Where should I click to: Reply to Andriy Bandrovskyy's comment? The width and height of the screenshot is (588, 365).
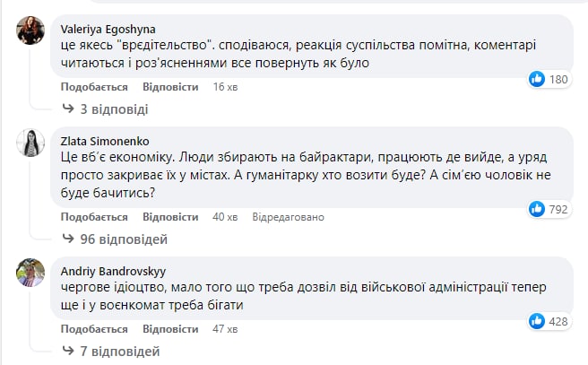click(x=170, y=328)
